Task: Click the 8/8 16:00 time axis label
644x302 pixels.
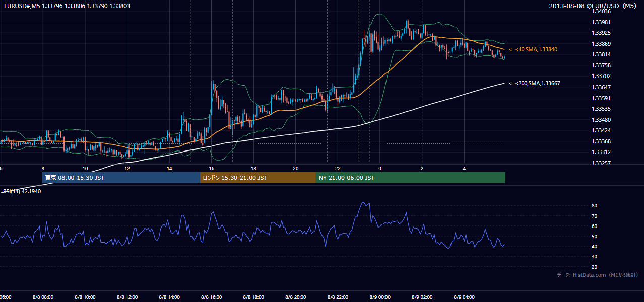Action: click(212, 297)
